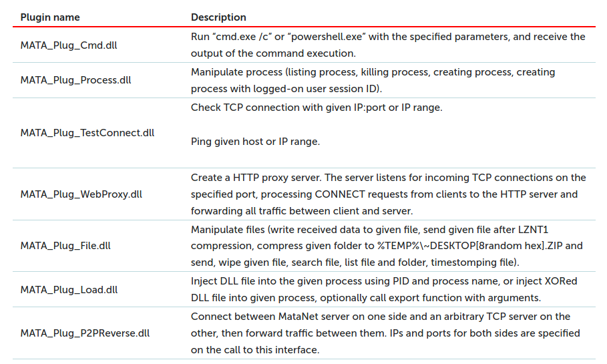Image resolution: width=607 pixels, height=364 pixels.
Task: Click the Manipulate process description text
Action: pos(373,80)
